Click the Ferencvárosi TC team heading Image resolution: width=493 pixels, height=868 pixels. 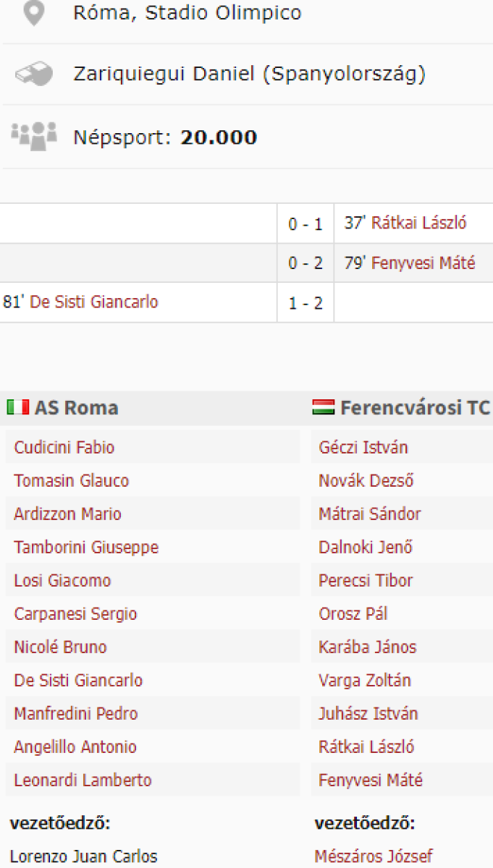click(415, 408)
